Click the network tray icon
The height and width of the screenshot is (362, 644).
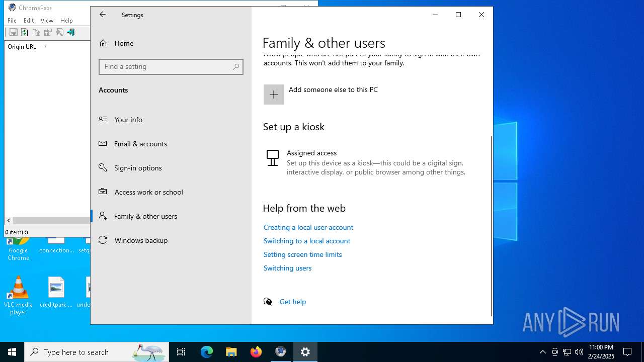pos(567,352)
